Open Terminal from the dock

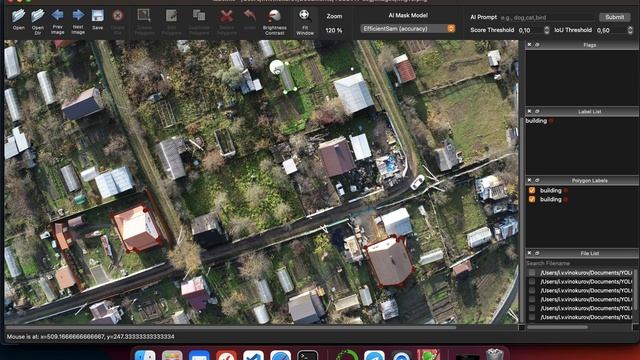coord(307,355)
